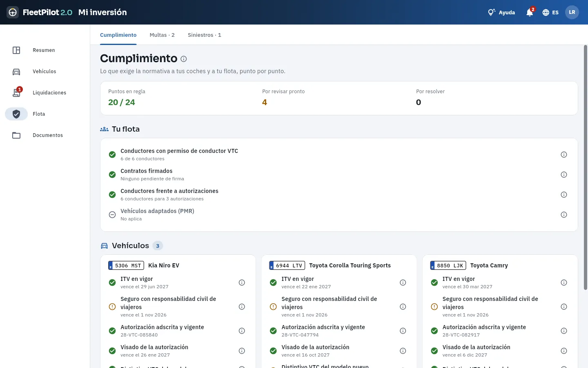Open info for Kia Niro ITV en vigor
Screen dimensions: 588x368
tap(242, 283)
